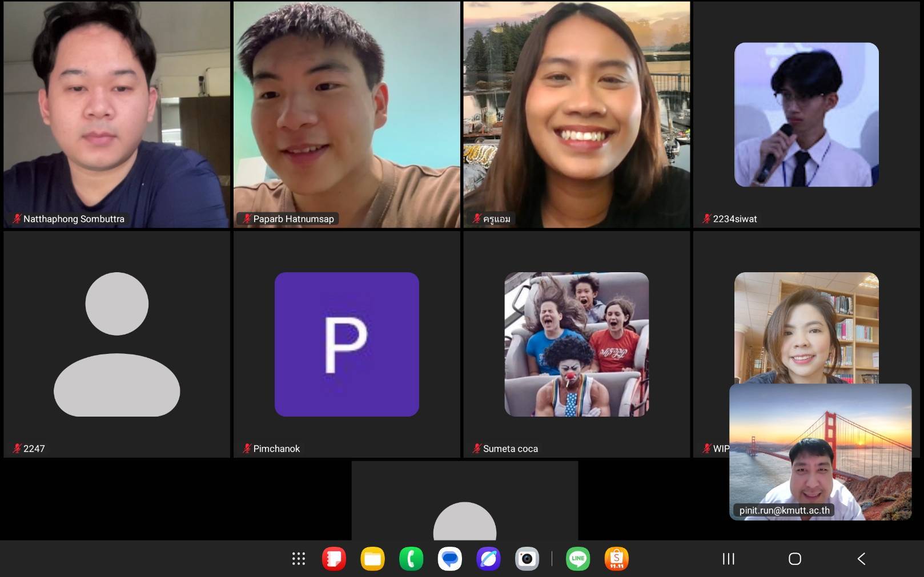Screen dimensions: 924x577
Task: Launch the red Notes app from taskbar
Action: pos(334,559)
